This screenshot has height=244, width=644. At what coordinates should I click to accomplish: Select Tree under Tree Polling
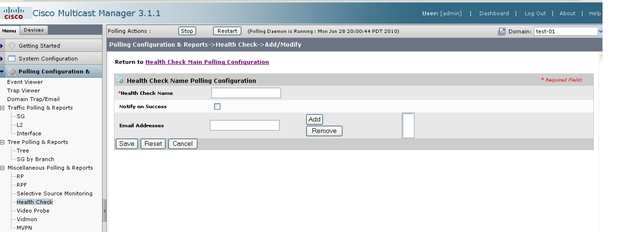pyautogui.click(x=23, y=151)
